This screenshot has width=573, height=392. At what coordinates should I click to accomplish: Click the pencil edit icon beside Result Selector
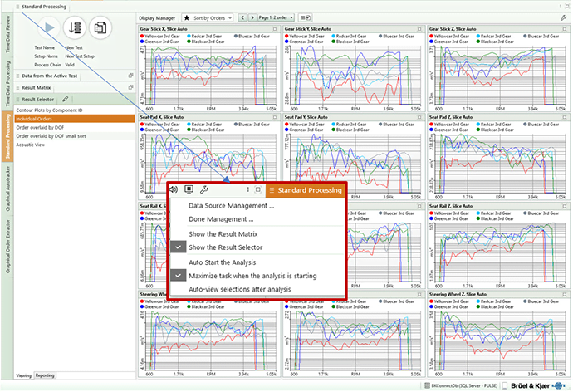click(x=66, y=99)
